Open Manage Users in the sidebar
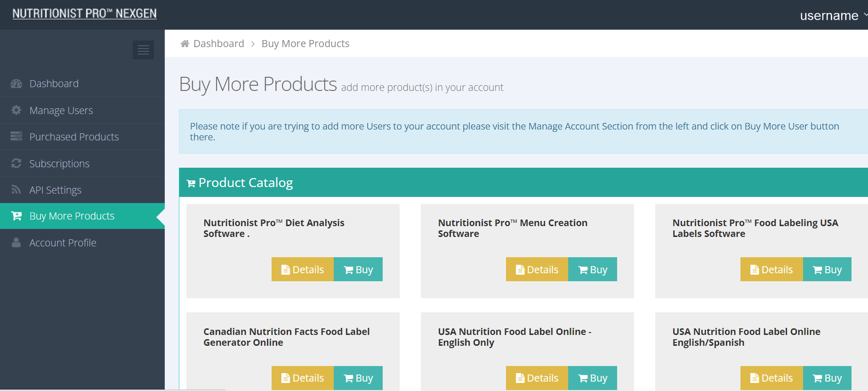The image size is (868, 391). pos(82,110)
